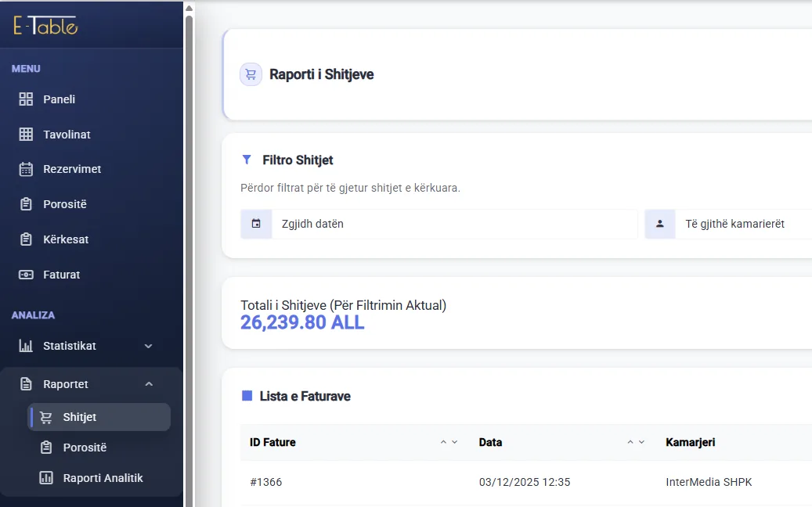Expand the Statistikat submenu chevron
The image size is (812, 507).
(x=148, y=346)
